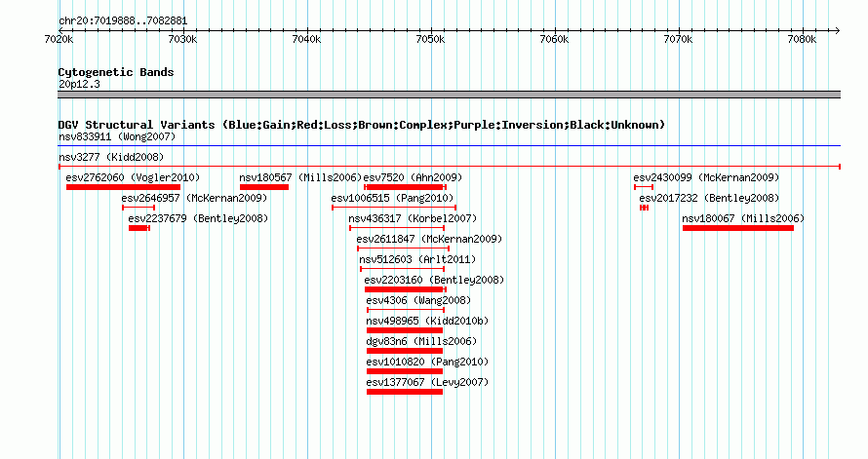Open esv1010820 (Pang2010) label
The height and width of the screenshot is (459, 868).
pyautogui.click(x=427, y=362)
